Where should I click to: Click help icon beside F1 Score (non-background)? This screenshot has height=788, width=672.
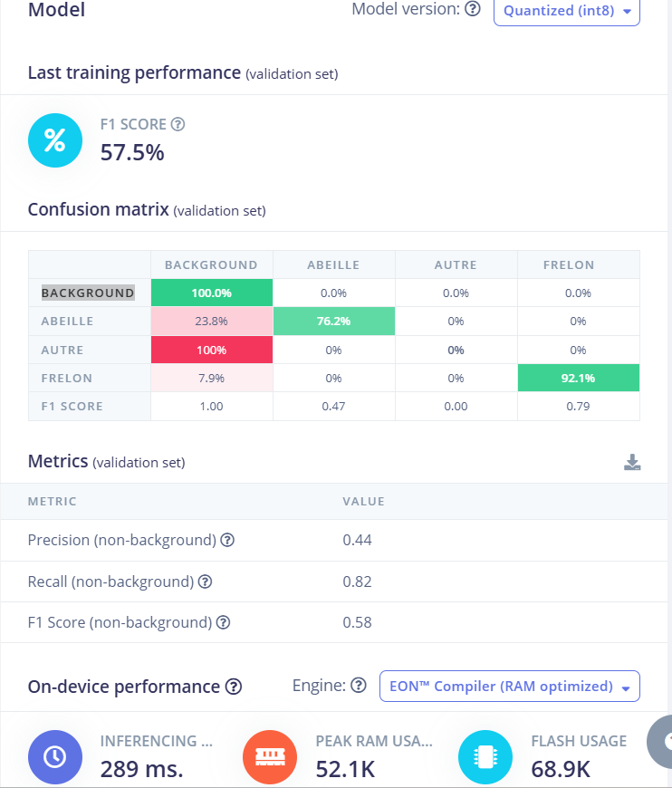224,622
